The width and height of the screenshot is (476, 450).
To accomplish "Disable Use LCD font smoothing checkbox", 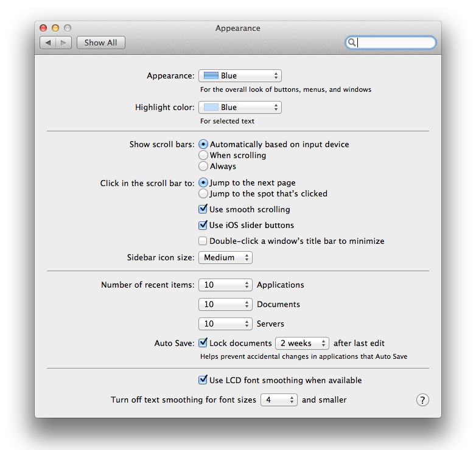I will point(203,380).
